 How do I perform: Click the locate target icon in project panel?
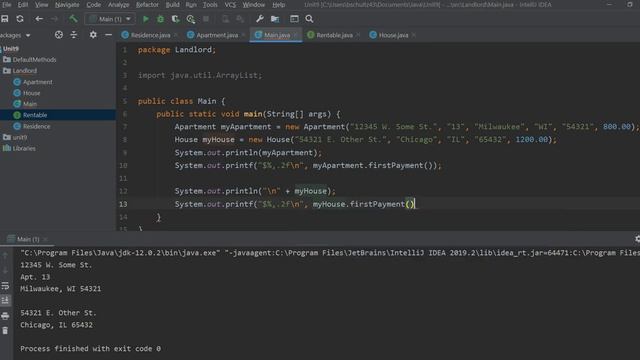click(x=59, y=35)
